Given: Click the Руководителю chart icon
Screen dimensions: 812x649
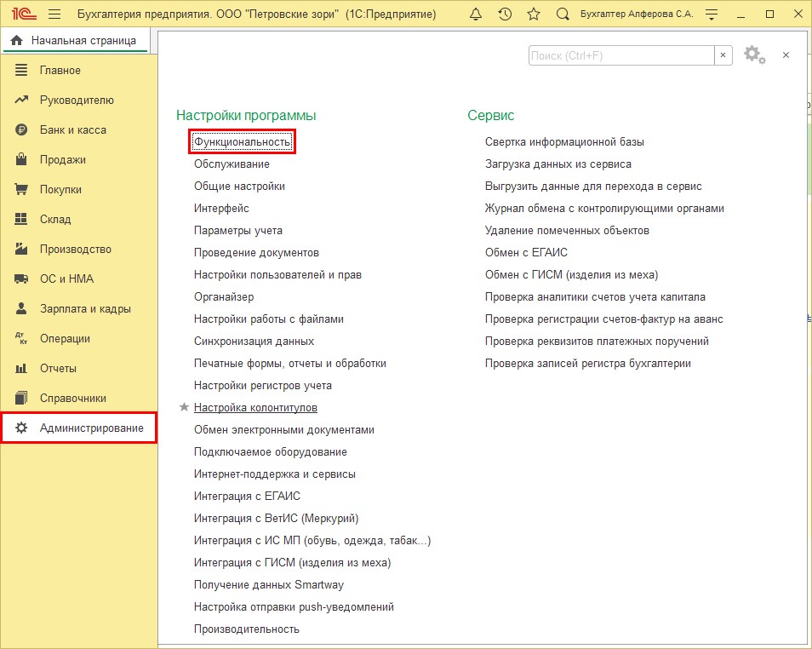Looking at the screenshot, I should (21, 100).
